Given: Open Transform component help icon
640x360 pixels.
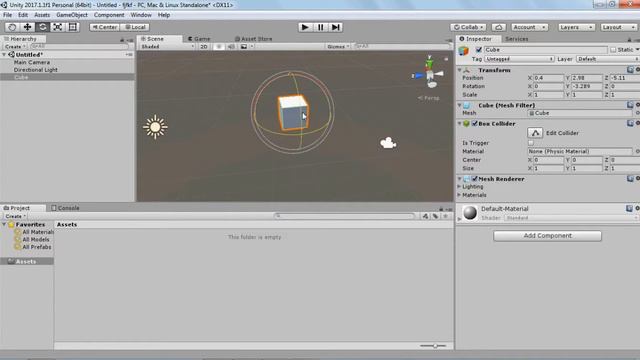Looking at the screenshot, I should 630,70.
